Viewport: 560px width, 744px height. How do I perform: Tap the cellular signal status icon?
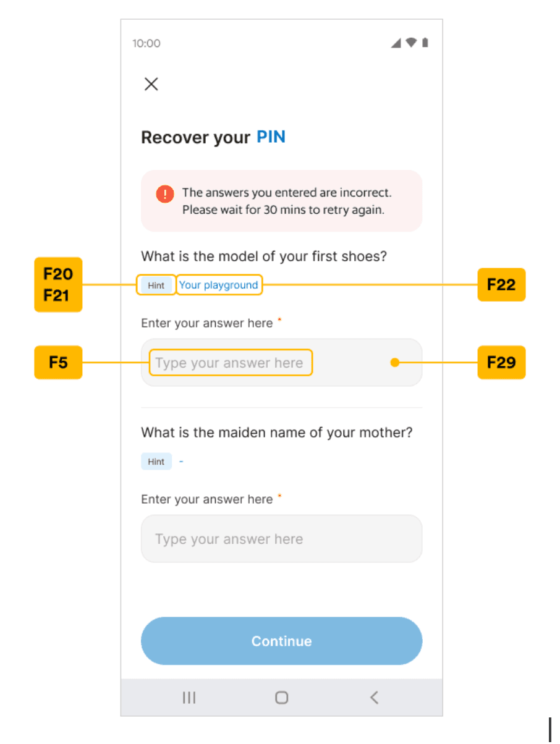point(396,43)
